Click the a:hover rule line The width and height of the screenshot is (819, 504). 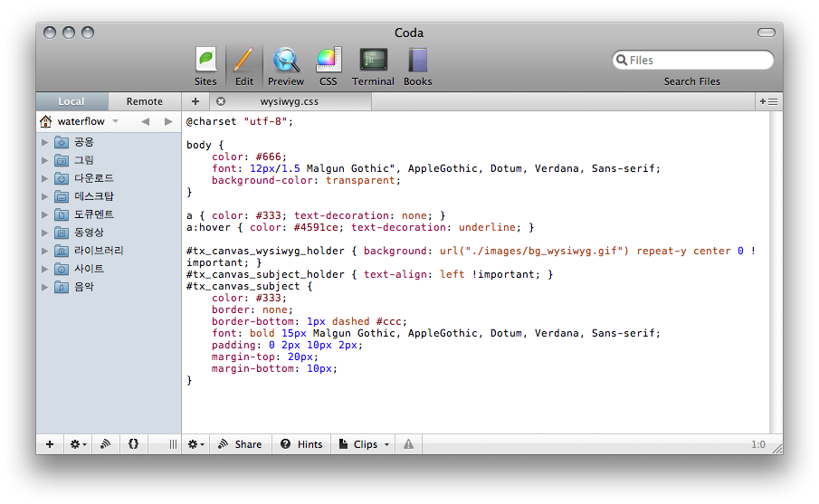(360, 227)
